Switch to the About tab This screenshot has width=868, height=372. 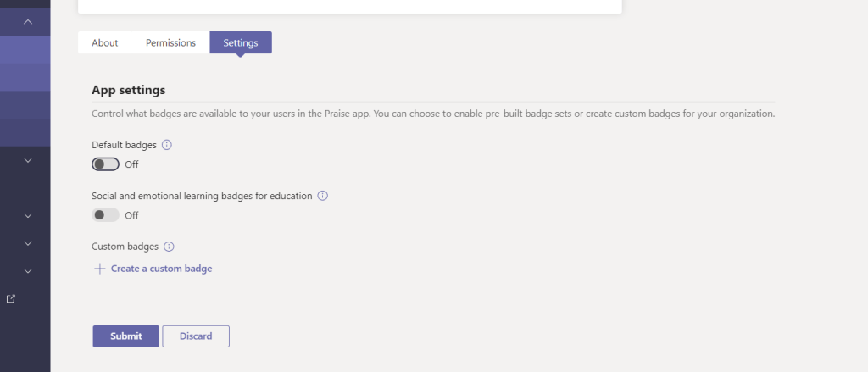coord(105,42)
